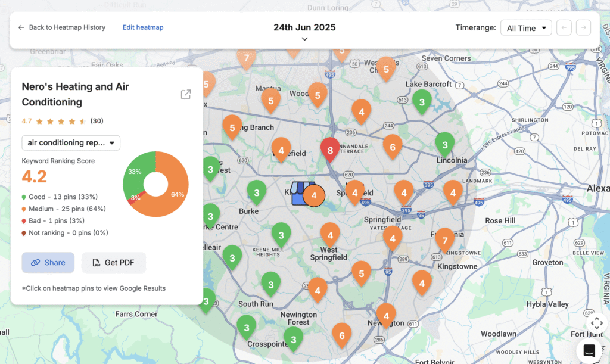The width and height of the screenshot is (610, 364).
Task: Click the green 3 pin above Crosspointe
Action: [x=246, y=328]
